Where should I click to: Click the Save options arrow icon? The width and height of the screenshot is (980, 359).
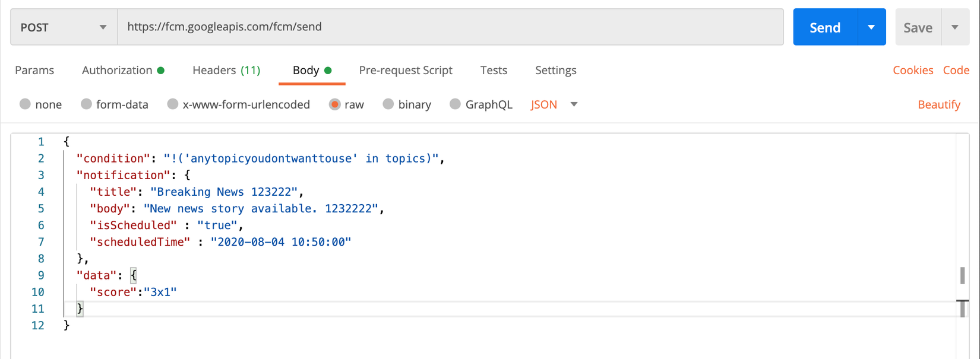click(955, 27)
